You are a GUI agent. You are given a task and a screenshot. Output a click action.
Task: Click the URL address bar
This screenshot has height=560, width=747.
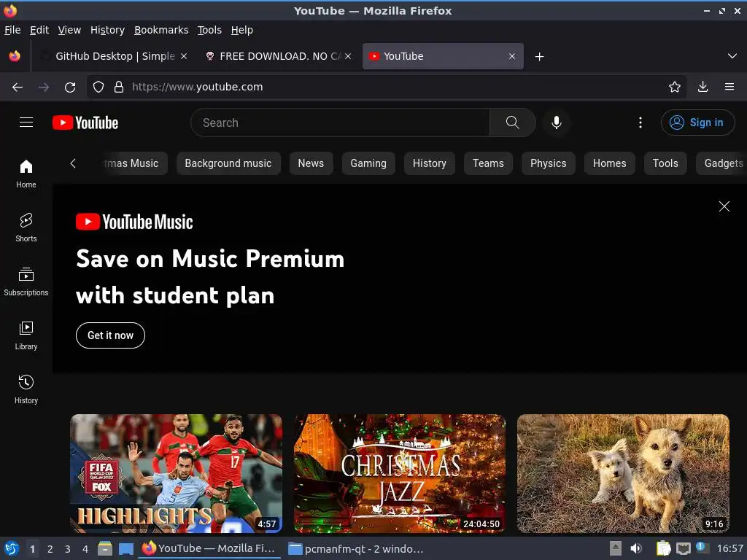(x=386, y=87)
